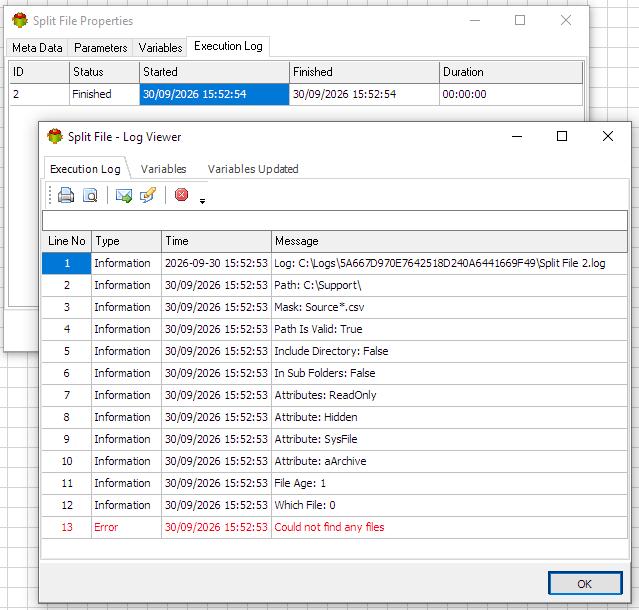Click the Split File Log Viewer app icon
The image size is (639, 610).
pos(55,136)
